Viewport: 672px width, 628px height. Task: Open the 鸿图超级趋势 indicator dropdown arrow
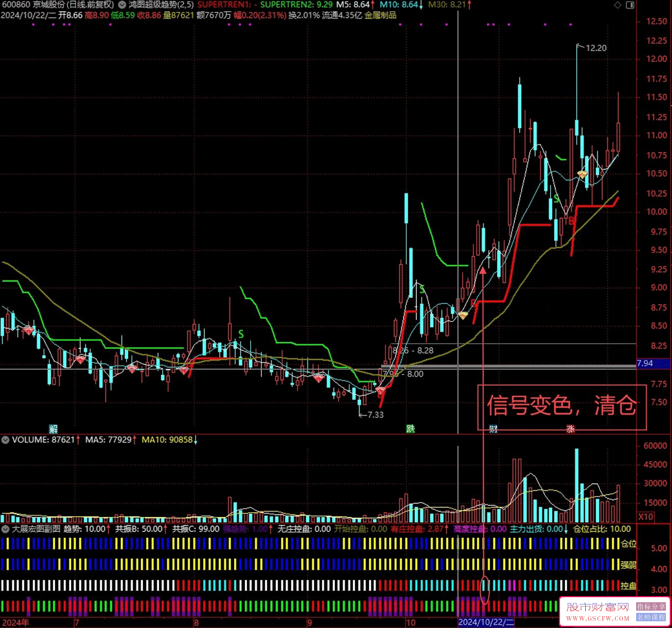[122, 4]
